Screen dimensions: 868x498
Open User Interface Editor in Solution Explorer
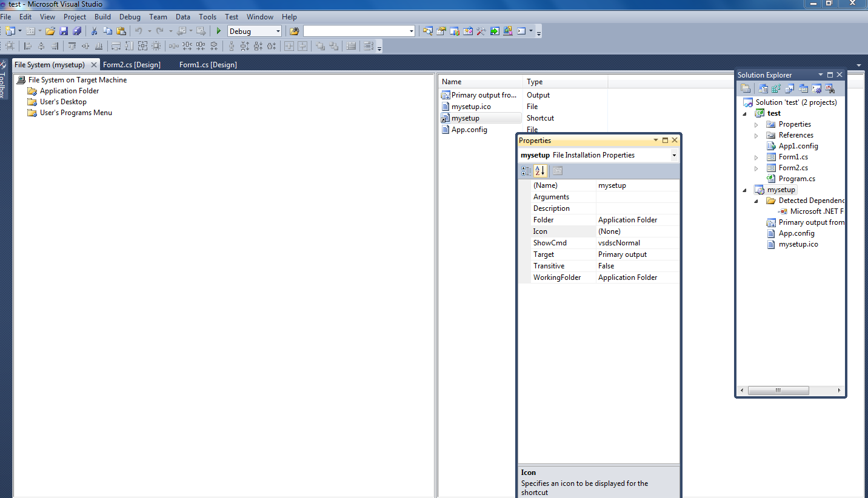click(x=803, y=88)
